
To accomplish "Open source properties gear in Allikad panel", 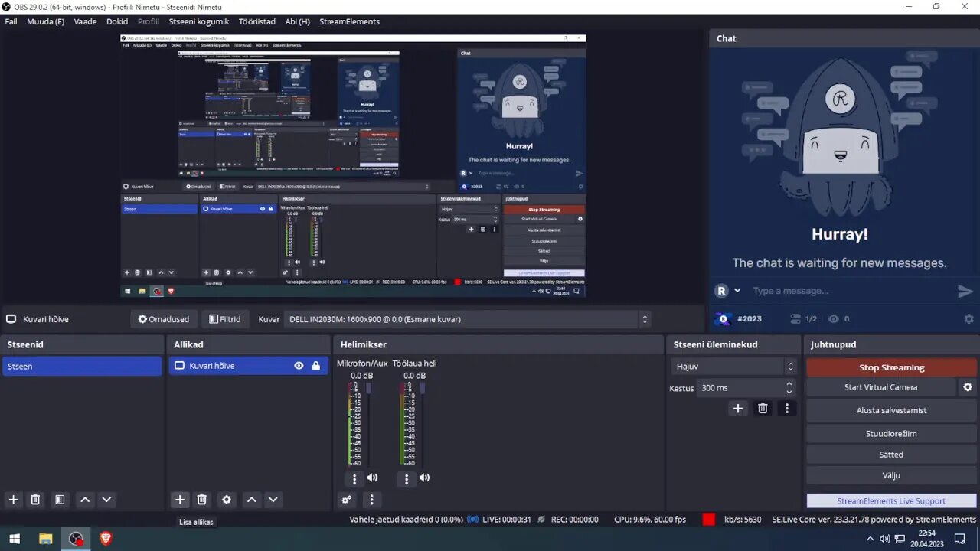I will 227,500.
